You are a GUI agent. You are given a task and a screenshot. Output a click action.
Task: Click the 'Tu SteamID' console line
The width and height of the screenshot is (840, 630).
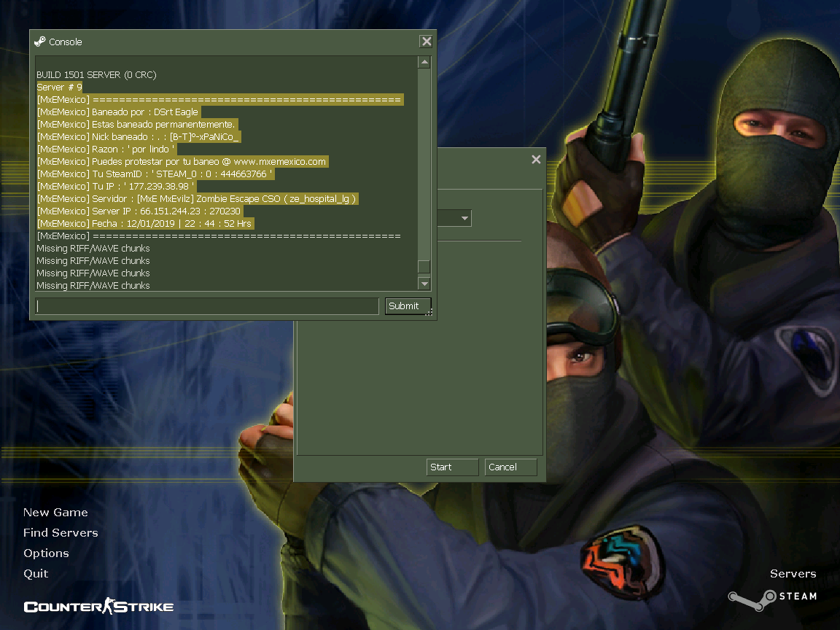point(156,174)
